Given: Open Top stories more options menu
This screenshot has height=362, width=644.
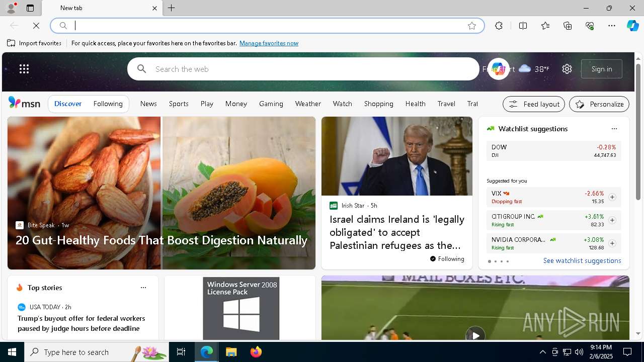Looking at the screenshot, I should tap(143, 288).
